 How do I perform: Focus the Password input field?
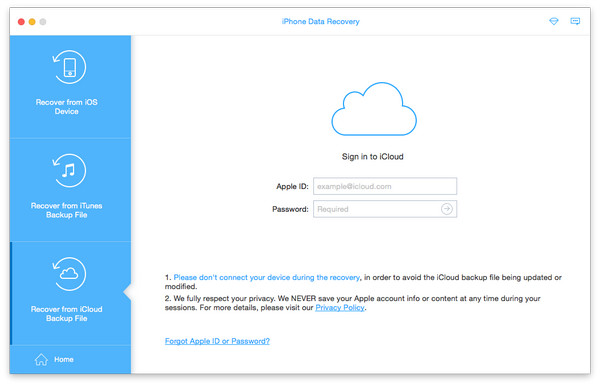pyautogui.click(x=385, y=209)
